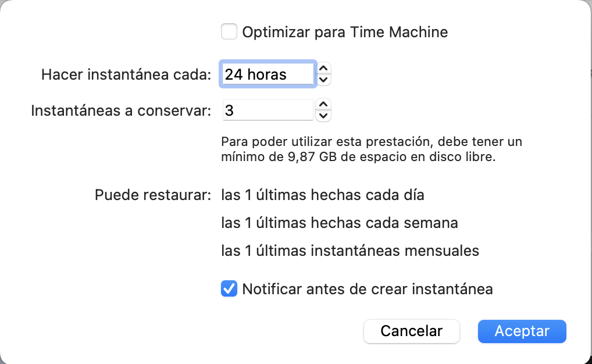Click 'las 1 últimas hechas cada semana' text
592x364 pixels.
(x=340, y=223)
